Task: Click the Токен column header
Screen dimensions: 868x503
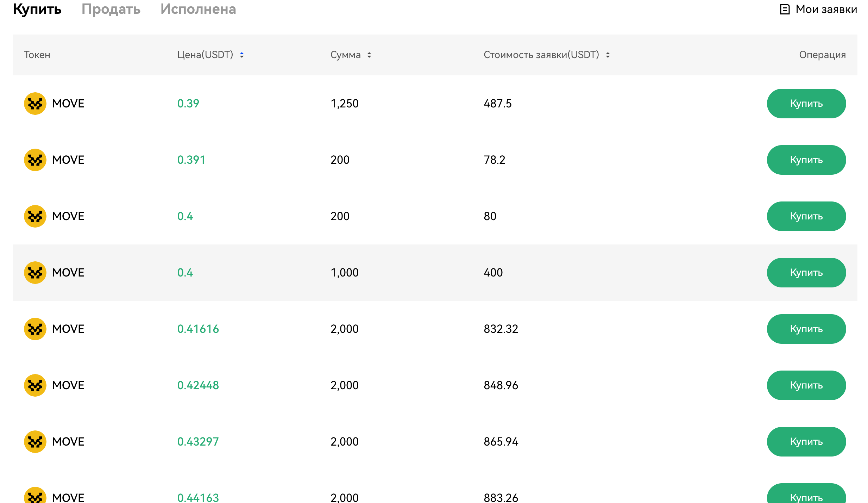Action: tap(37, 55)
